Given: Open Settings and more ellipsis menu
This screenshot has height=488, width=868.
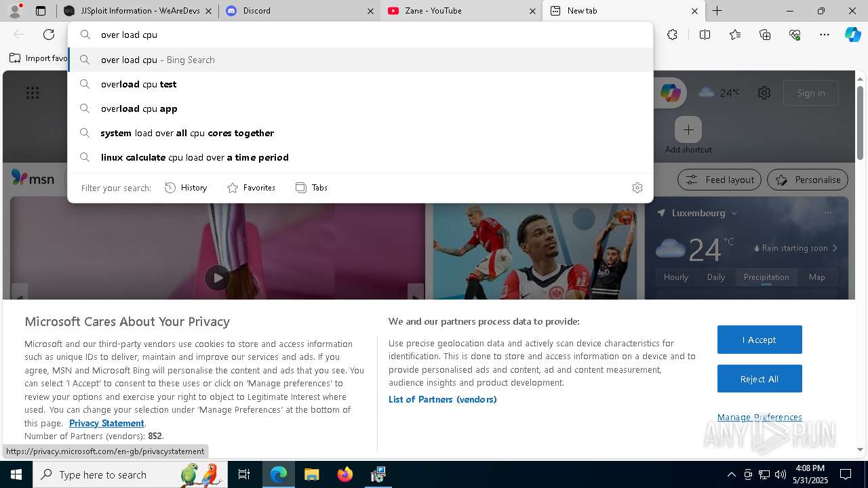Looking at the screenshot, I should pyautogui.click(x=825, y=35).
